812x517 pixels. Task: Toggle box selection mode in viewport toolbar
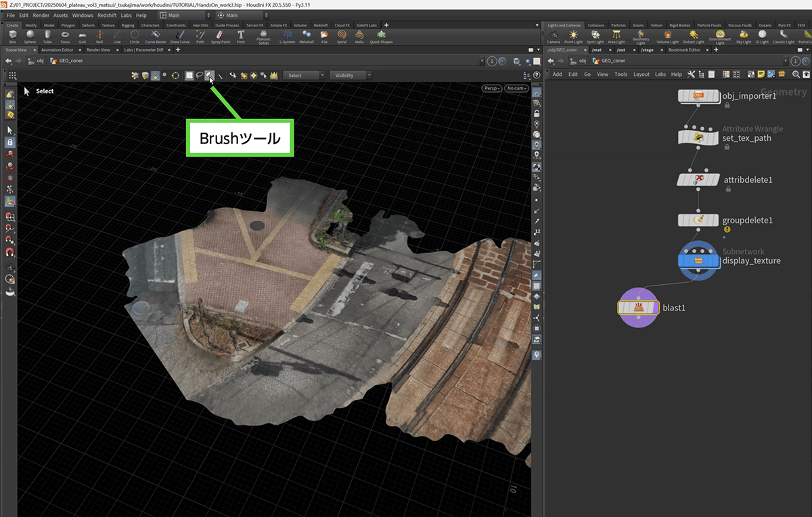189,75
